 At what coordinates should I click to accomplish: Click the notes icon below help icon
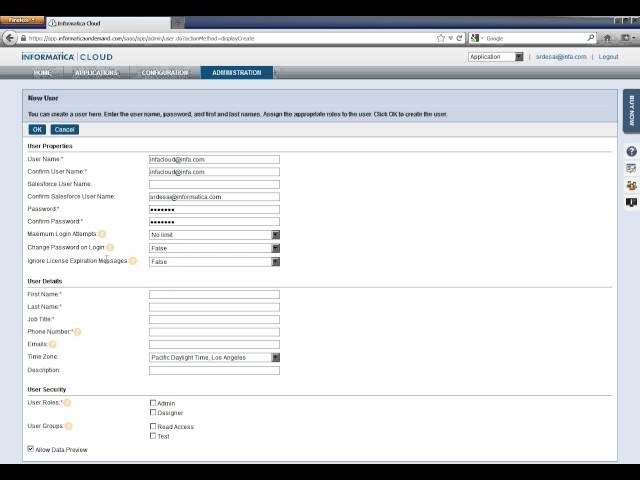click(631, 168)
